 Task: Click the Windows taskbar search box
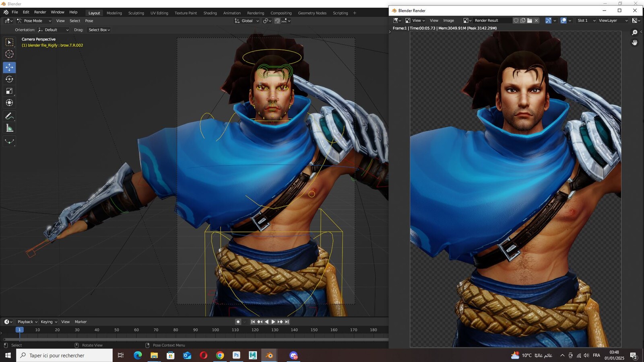(x=64, y=355)
